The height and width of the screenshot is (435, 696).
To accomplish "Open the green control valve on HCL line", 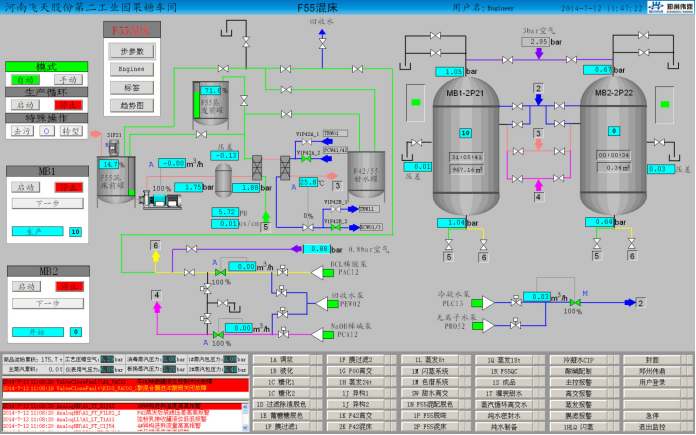I will pyautogui.click(x=220, y=272).
